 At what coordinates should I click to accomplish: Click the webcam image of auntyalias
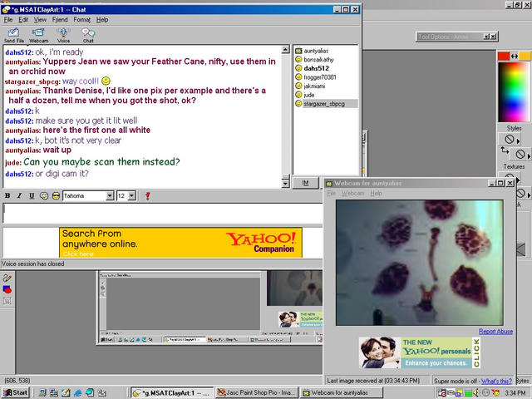tap(419, 263)
